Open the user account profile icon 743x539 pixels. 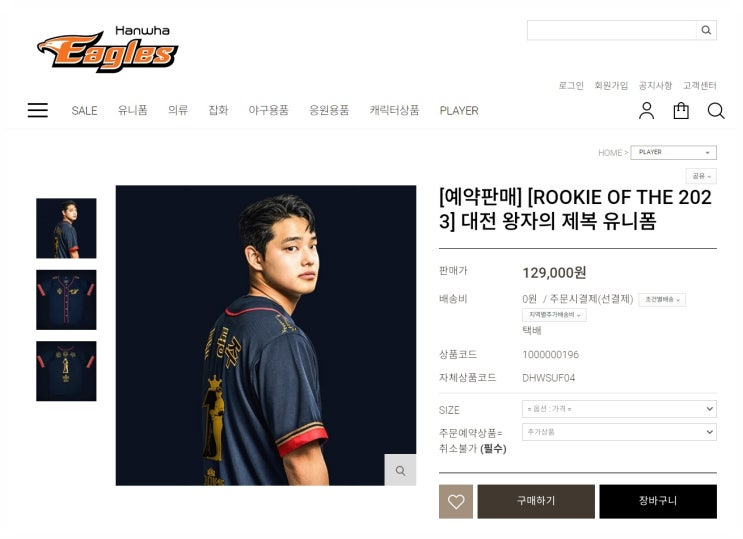tap(646, 110)
